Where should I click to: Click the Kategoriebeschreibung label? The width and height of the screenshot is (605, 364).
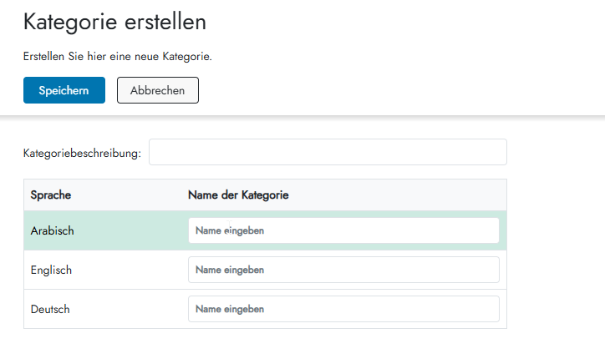point(82,154)
